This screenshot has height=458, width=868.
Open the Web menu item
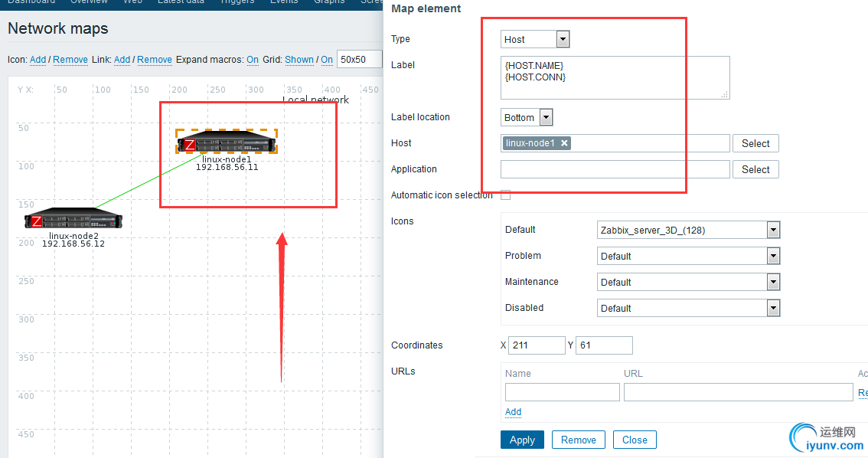pos(133,2)
